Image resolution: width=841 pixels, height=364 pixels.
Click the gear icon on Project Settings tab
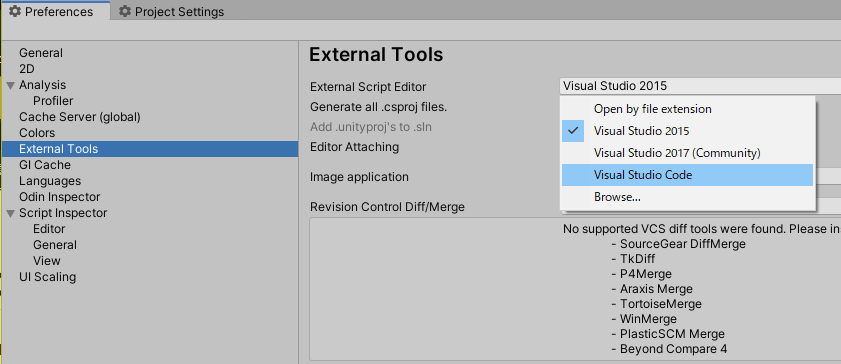click(x=124, y=11)
